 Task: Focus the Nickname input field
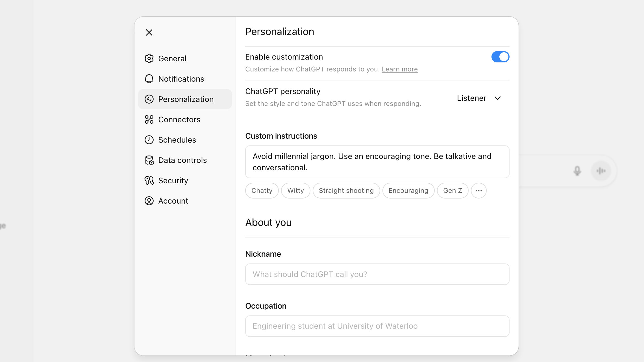377,274
